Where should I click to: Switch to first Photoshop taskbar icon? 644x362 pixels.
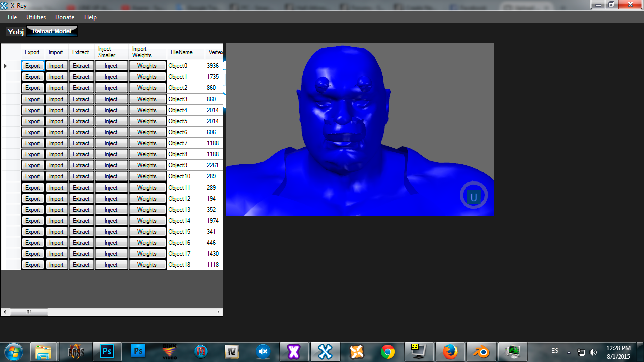tap(107, 351)
